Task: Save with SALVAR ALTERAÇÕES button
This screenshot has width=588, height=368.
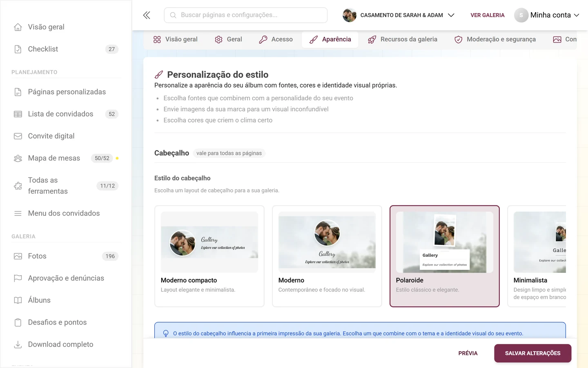Action: (x=533, y=353)
